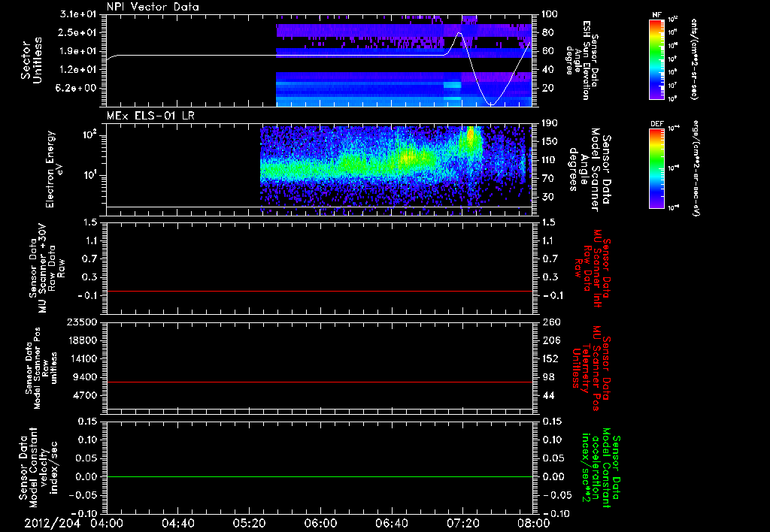
Task: Click the 'NF' color bar heading
Action: [x=656, y=15]
